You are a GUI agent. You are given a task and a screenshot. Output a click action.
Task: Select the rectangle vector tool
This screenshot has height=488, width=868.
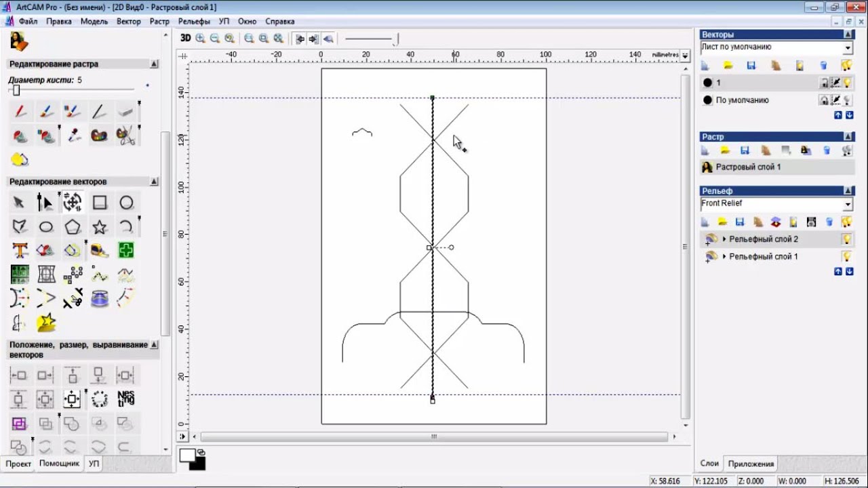[x=100, y=203]
